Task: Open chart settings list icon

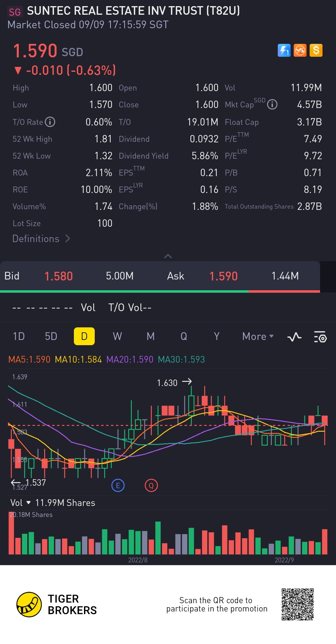Action: tap(320, 337)
